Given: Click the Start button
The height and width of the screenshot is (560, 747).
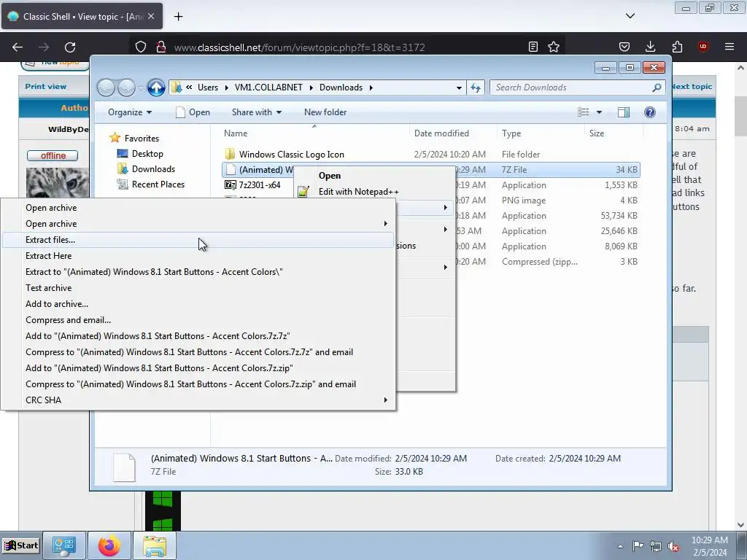Looking at the screenshot, I should click(x=20, y=545).
